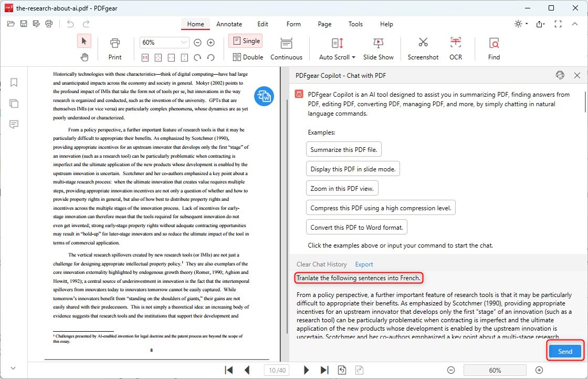The image size is (588, 379).
Task: Open the comments sidebar panel
Action: click(14, 125)
